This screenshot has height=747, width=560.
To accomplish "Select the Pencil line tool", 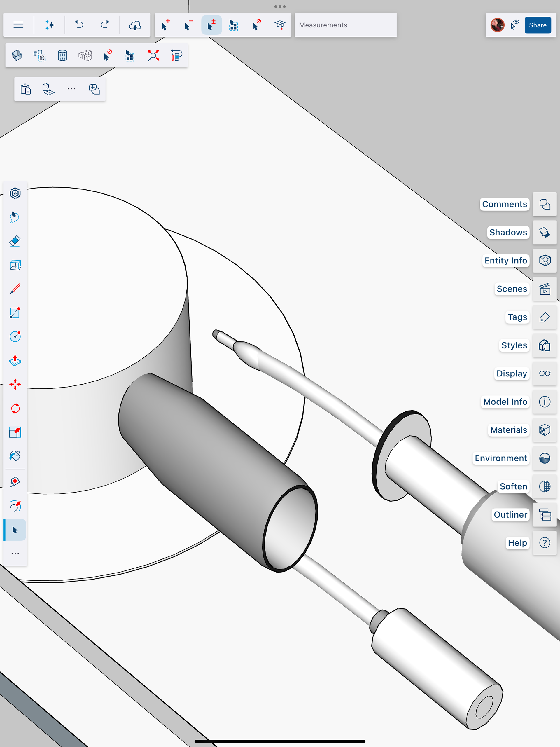I will pos(15,289).
